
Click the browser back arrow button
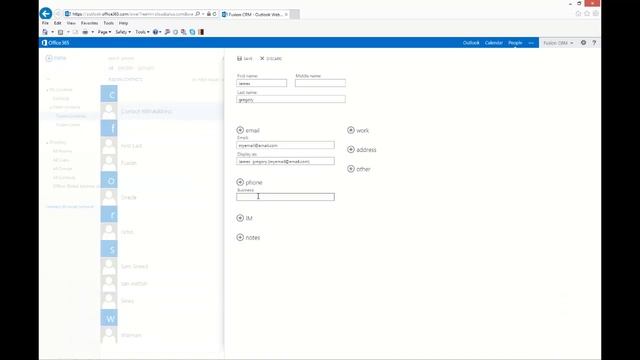46,13
